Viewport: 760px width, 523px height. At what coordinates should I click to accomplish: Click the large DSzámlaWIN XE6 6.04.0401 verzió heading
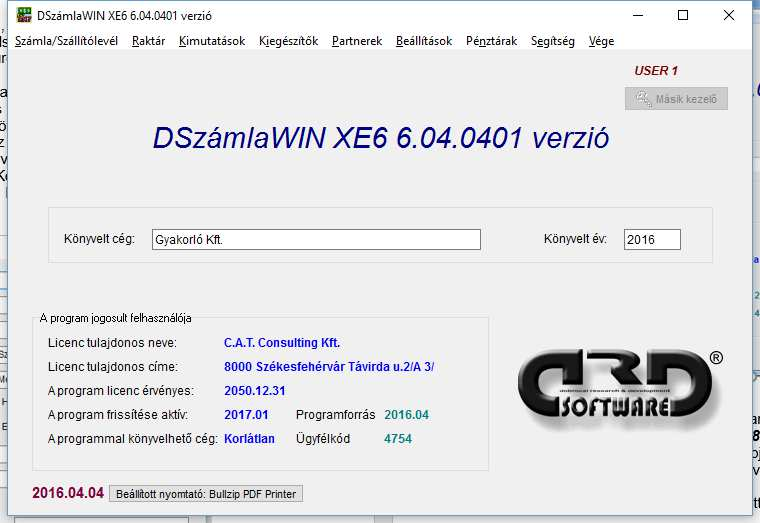(x=380, y=138)
